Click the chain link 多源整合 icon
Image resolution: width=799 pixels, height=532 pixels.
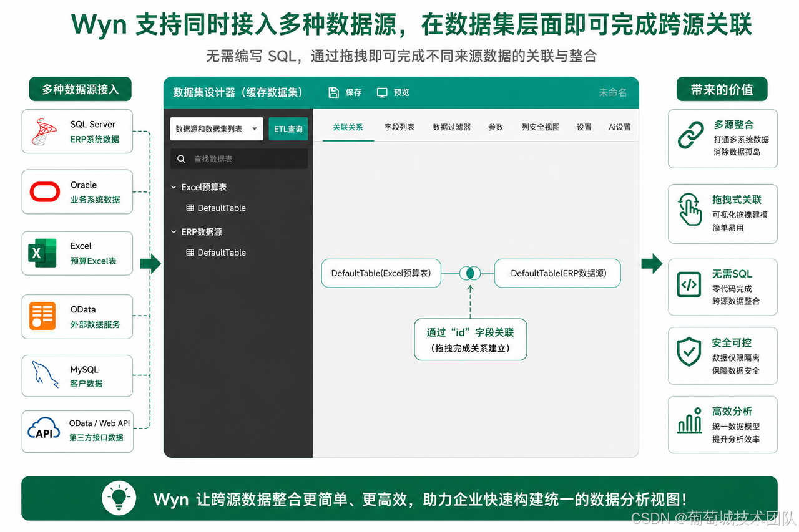[691, 135]
